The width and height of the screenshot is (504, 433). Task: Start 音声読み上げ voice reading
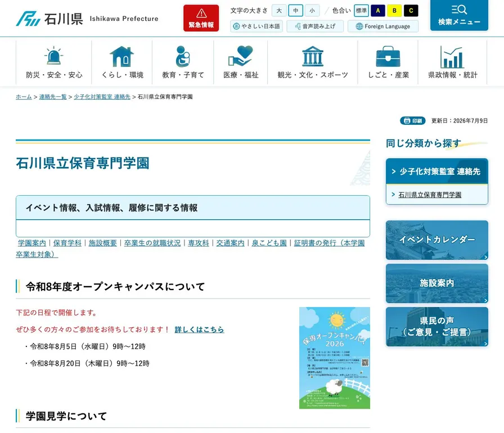point(315,26)
